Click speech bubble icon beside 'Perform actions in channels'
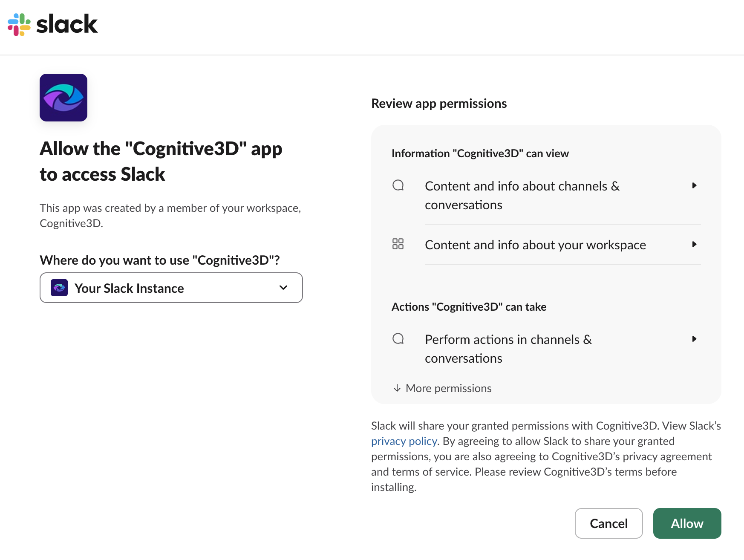The height and width of the screenshot is (560, 744). 398,339
